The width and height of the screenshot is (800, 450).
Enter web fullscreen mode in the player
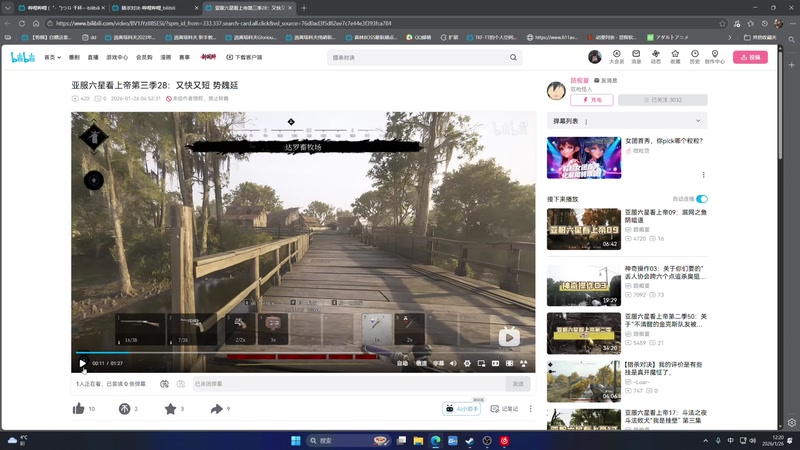click(x=509, y=363)
